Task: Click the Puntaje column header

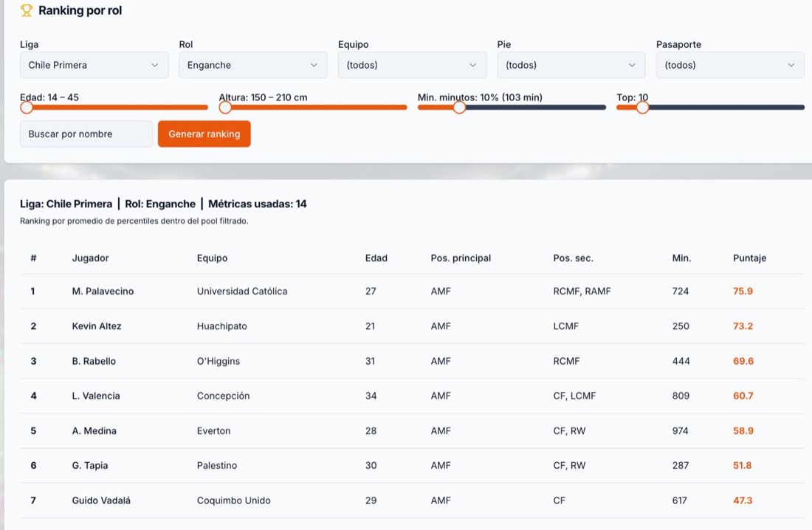Action: 749,258
